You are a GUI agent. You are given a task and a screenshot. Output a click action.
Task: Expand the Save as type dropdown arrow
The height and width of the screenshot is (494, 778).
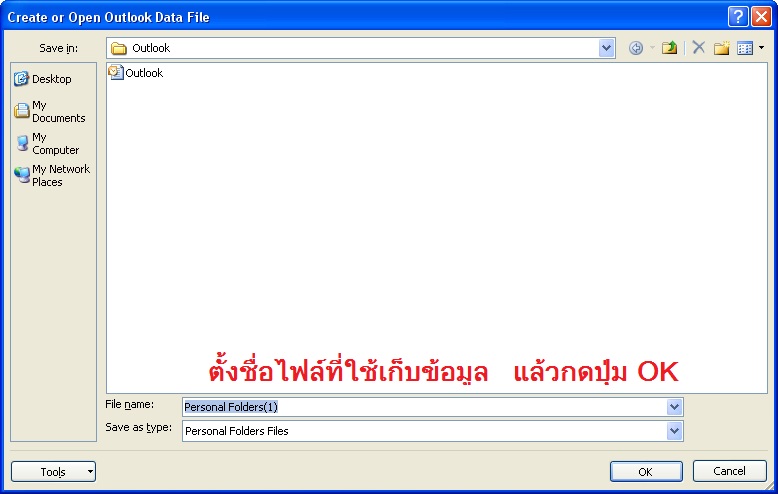[674, 431]
